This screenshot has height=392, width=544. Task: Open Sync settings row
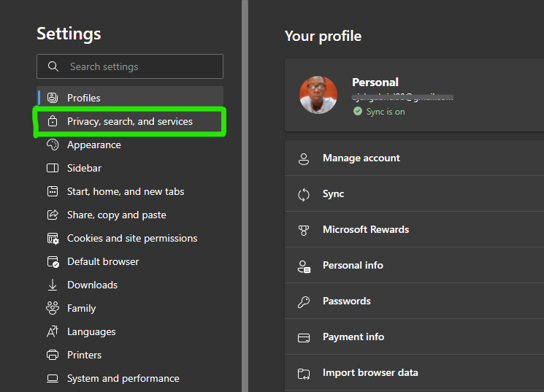333,194
